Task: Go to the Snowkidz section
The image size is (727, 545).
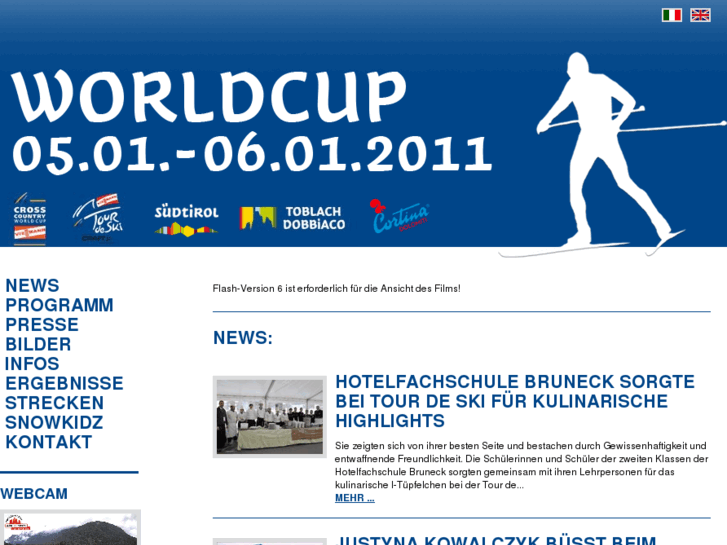Action: (54, 423)
